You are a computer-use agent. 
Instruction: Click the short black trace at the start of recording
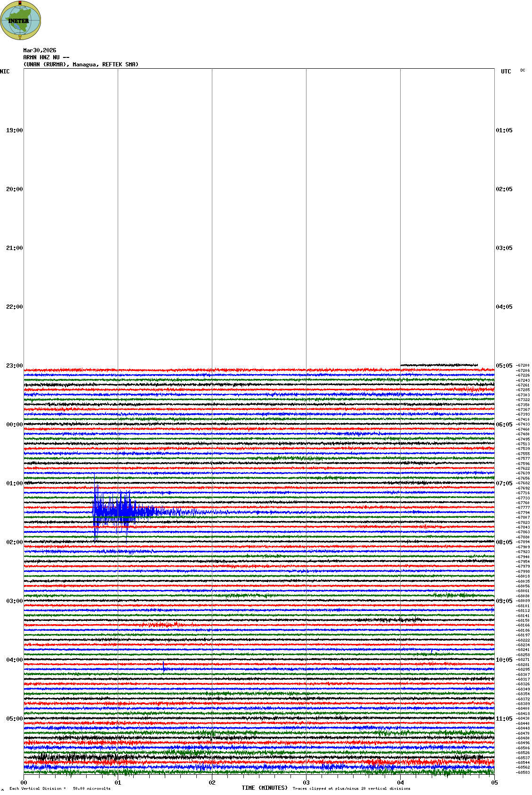tap(439, 365)
